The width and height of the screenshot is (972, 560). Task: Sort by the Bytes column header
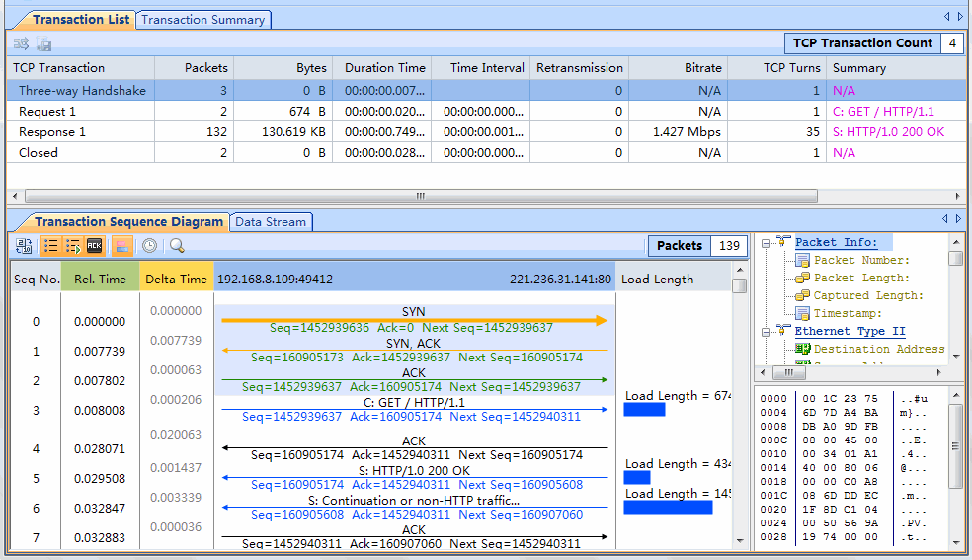point(283,67)
